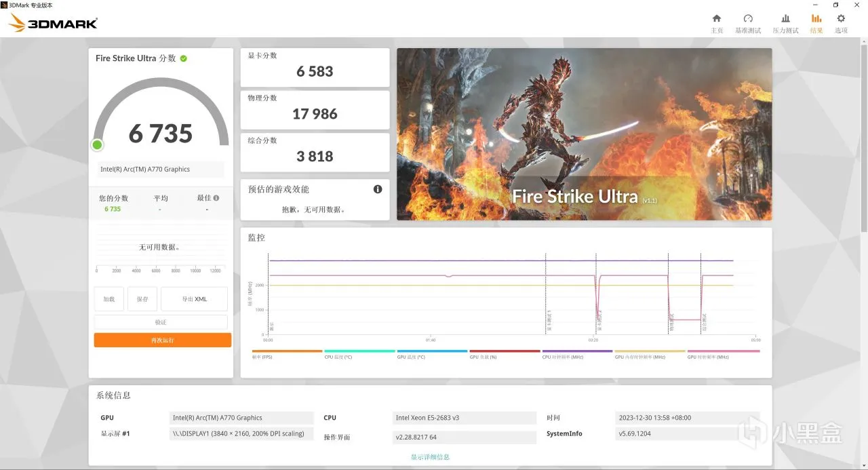Click the Load (加载) button
868x470 pixels.
coord(109,299)
